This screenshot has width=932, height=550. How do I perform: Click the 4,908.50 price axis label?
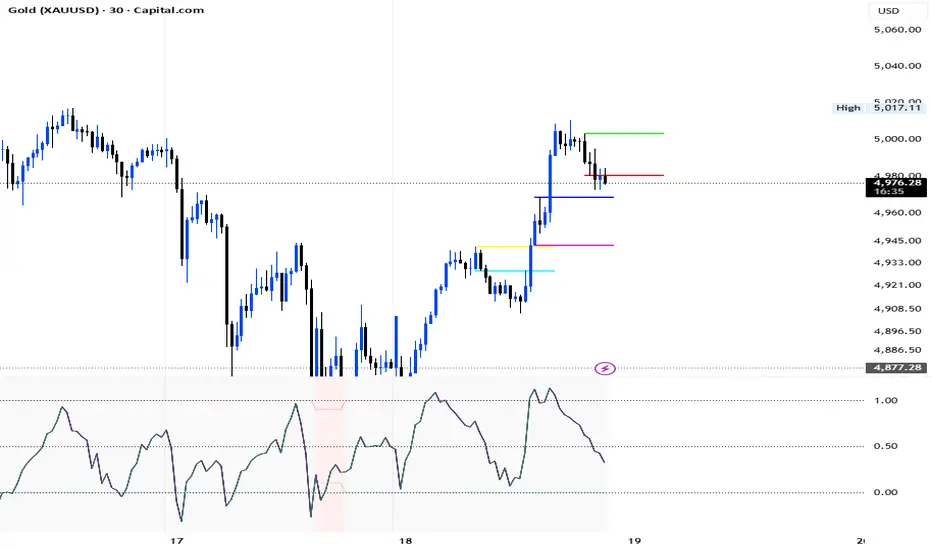point(897,309)
